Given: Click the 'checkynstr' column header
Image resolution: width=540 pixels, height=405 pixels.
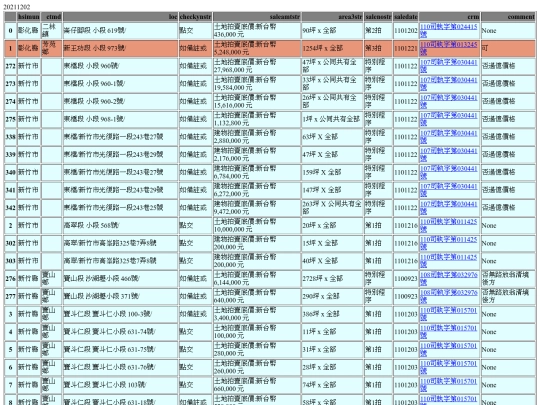Looking at the screenshot, I should (x=195, y=17).
